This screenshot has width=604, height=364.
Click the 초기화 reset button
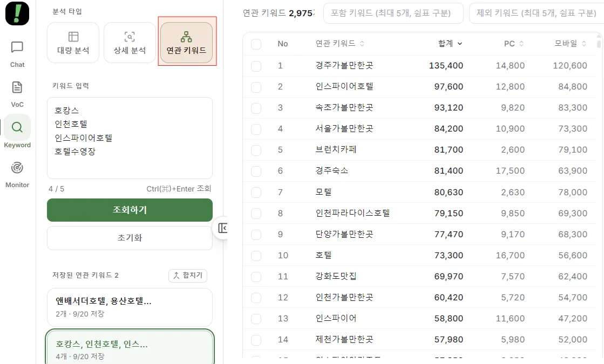[130, 238]
